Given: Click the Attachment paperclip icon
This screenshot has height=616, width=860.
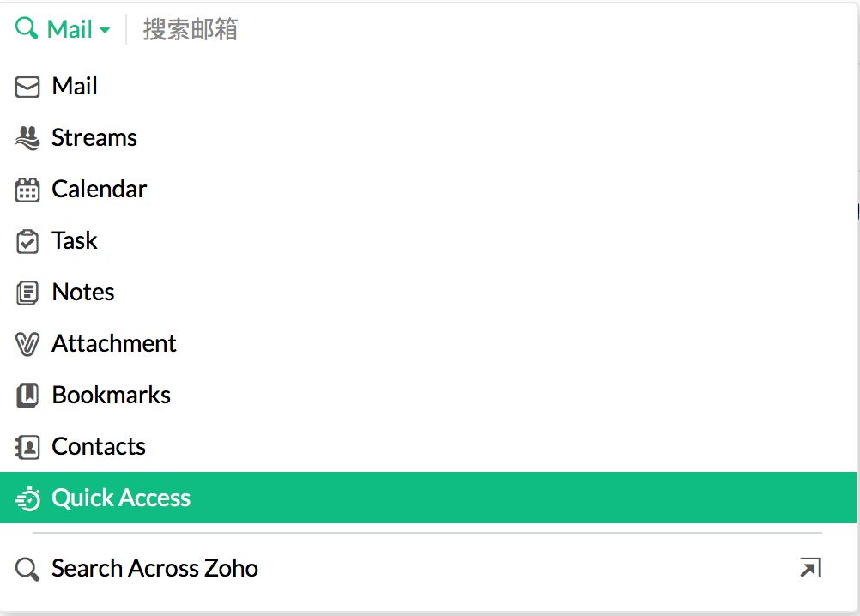Looking at the screenshot, I should (27, 344).
